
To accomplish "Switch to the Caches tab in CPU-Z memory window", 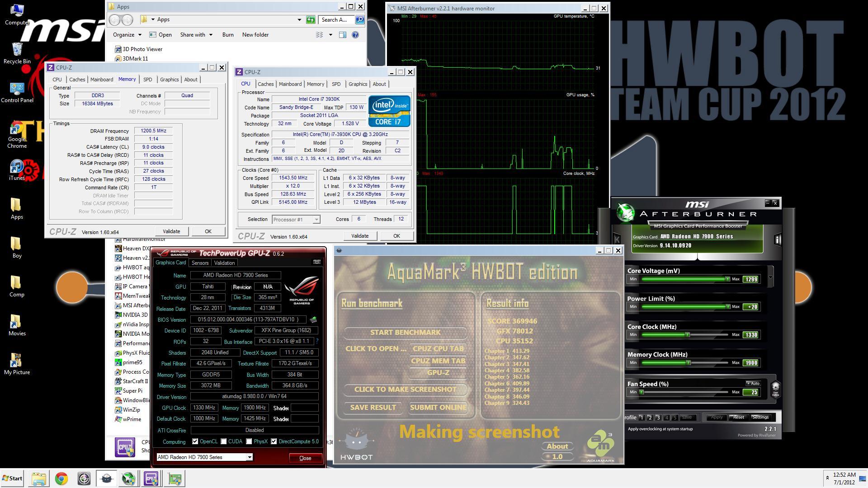I will tap(77, 80).
